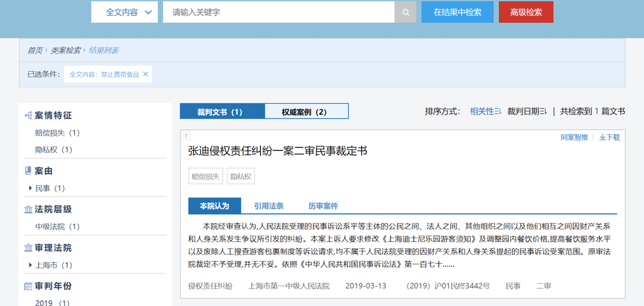Click the 在结果中检索 button

[x=458, y=12]
